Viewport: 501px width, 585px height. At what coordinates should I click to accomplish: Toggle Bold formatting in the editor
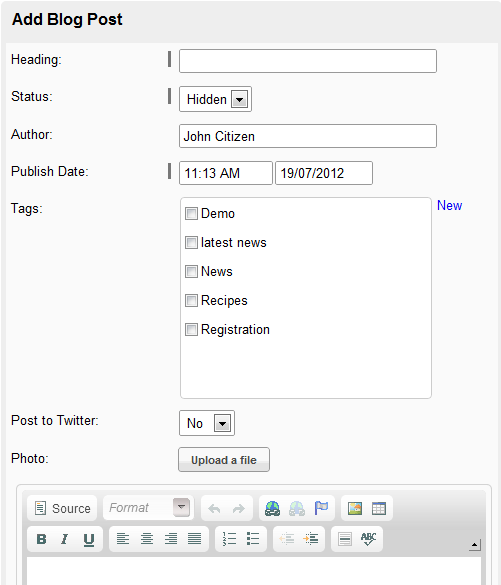point(41,539)
